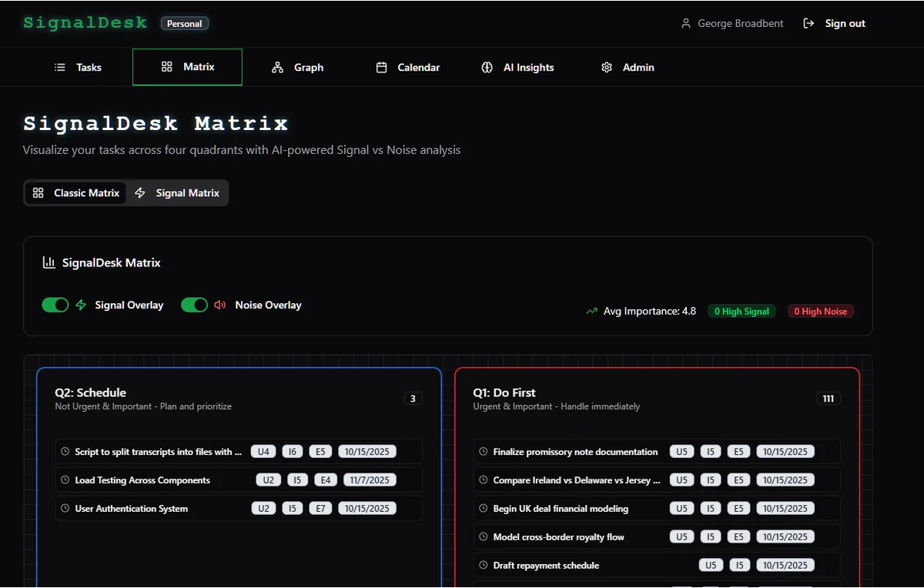This screenshot has height=588, width=924.
Task: Open Compare Ireland vs Delaware vs Jersey task
Action: pyautogui.click(x=657, y=480)
